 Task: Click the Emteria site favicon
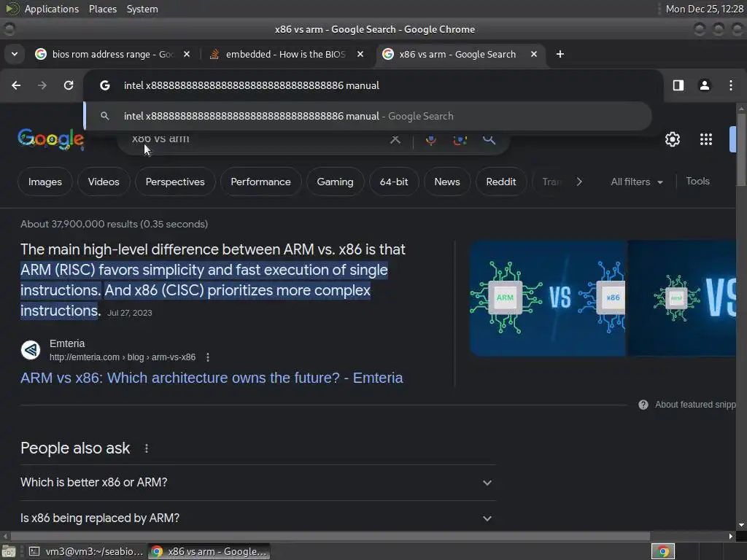pyautogui.click(x=31, y=350)
